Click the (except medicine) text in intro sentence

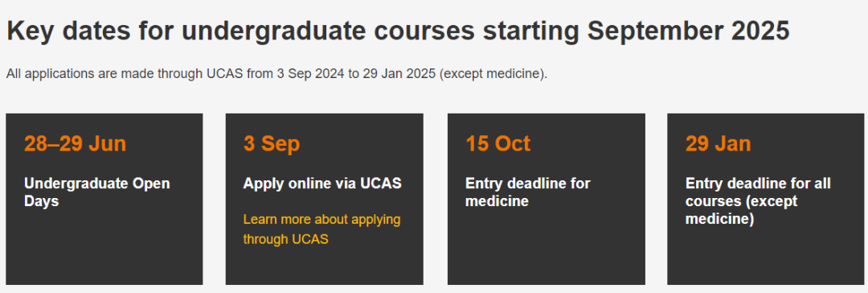pyautogui.click(x=493, y=74)
